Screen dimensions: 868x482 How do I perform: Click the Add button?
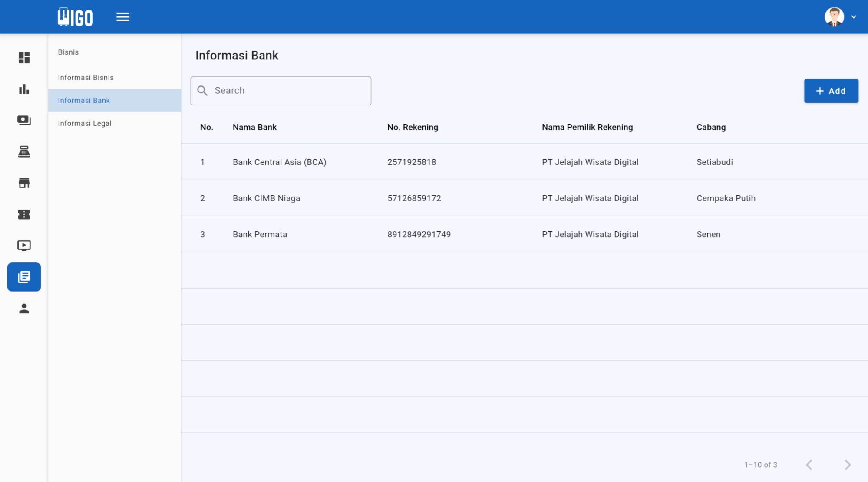[x=831, y=91]
